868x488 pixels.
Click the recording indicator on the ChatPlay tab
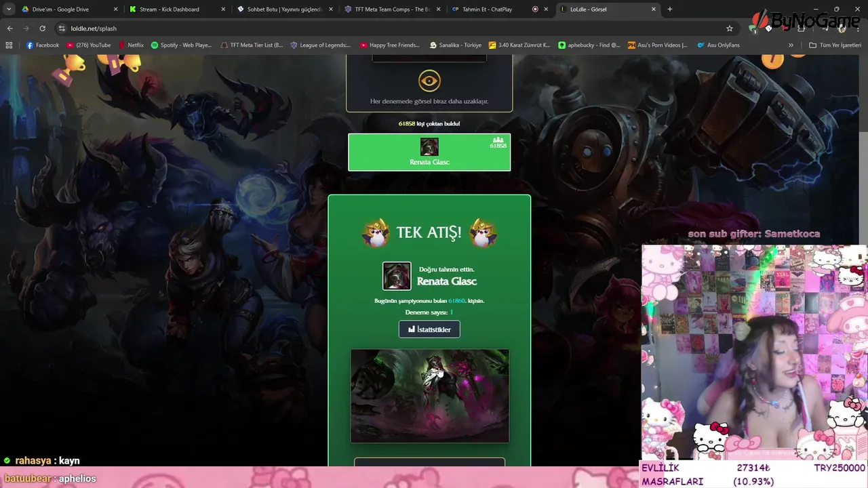tap(535, 9)
